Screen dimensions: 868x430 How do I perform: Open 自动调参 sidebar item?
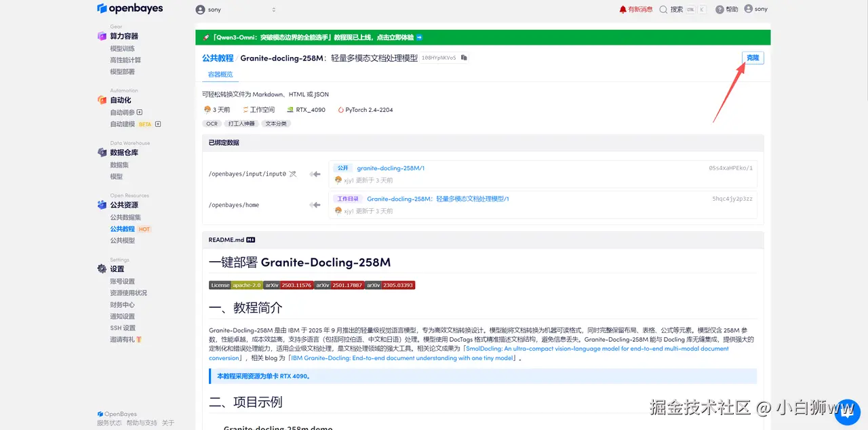pyautogui.click(x=122, y=113)
